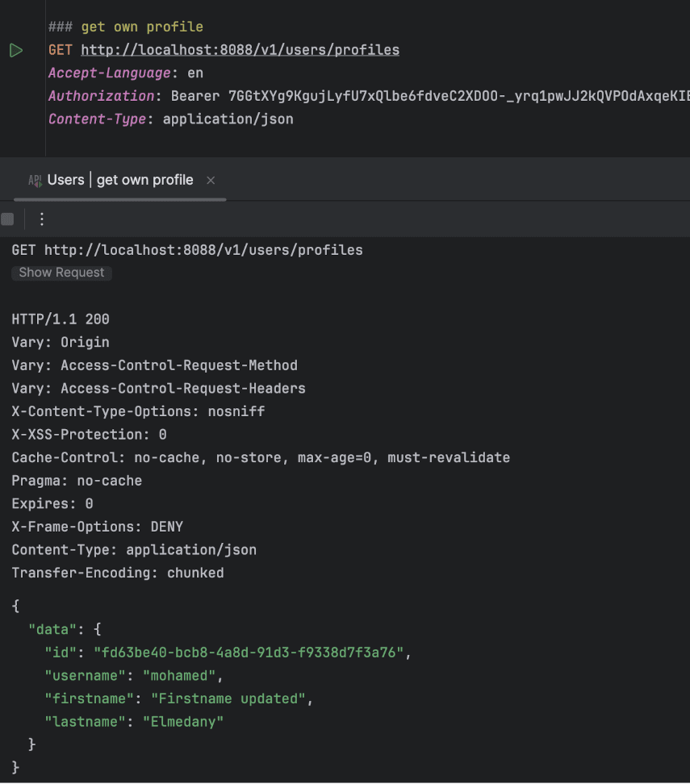Image resolution: width=690 pixels, height=784 pixels.
Task: Click the Accept-Language header line
Action: tap(126, 73)
